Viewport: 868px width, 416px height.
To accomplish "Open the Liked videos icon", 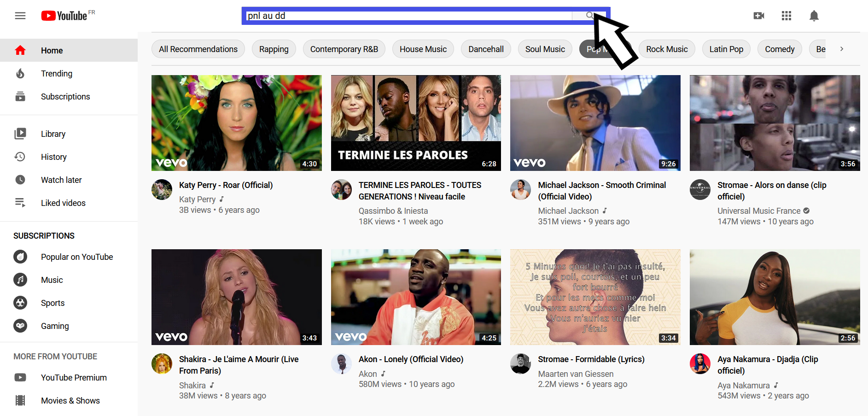I will (20, 203).
